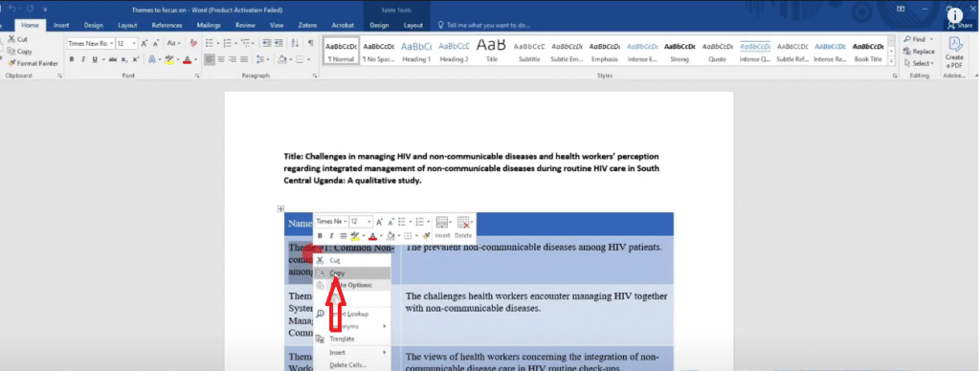This screenshot has width=980, height=371.
Task: Toggle Strikethrough in the ribbon Font group
Action: click(113, 60)
